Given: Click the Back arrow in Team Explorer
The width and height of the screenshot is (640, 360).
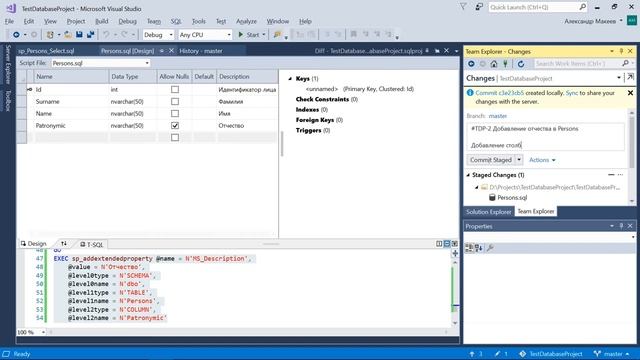Looking at the screenshot, I should pyautogui.click(x=471, y=64).
